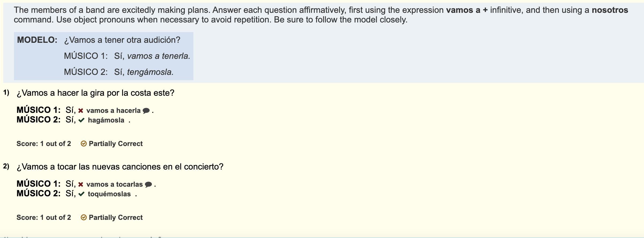This screenshot has height=238, width=644.
Task: Click red X mark before "vamos a tocarlas"
Action: coord(81,185)
